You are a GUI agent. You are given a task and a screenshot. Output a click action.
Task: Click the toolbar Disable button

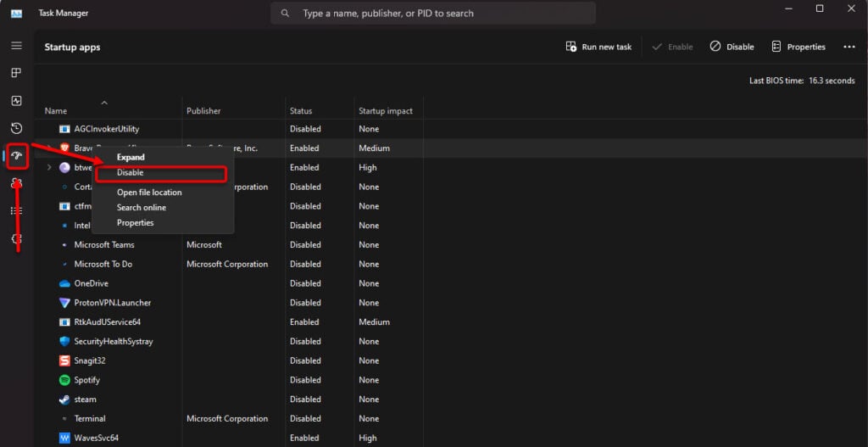coord(732,47)
